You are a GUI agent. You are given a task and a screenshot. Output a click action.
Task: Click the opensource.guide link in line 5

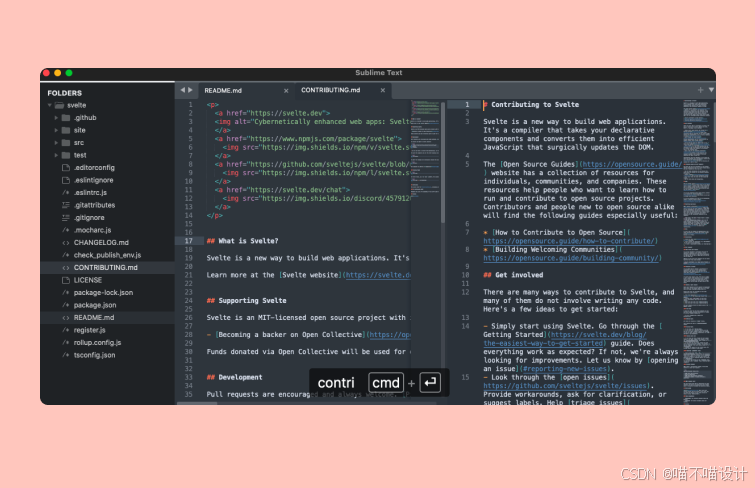click(632, 164)
